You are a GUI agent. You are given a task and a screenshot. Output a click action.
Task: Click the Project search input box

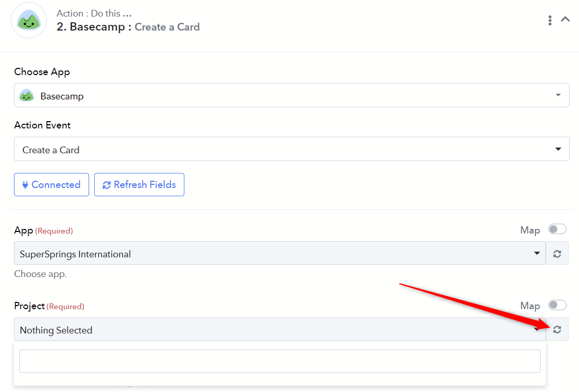click(280, 361)
